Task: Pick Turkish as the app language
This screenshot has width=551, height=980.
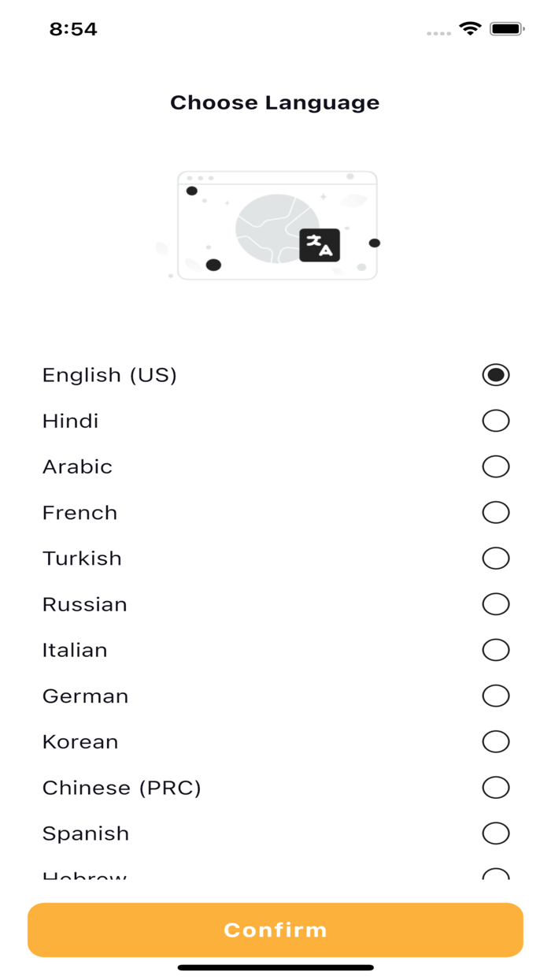Action: (x=495, y=558)
